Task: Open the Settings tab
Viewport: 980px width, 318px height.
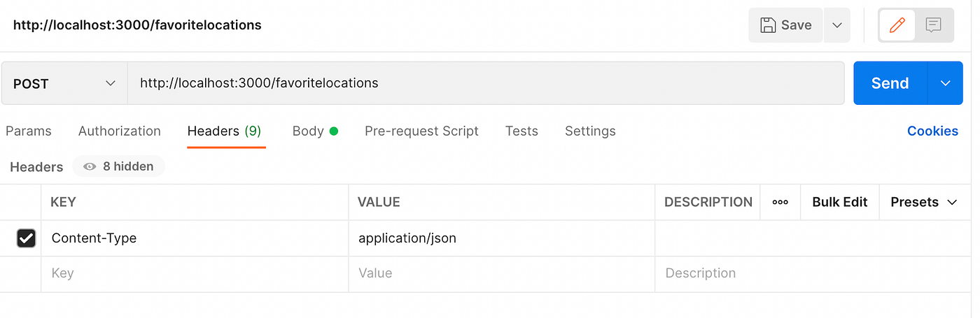Action: pyautogui.click(x=590, y=131)
